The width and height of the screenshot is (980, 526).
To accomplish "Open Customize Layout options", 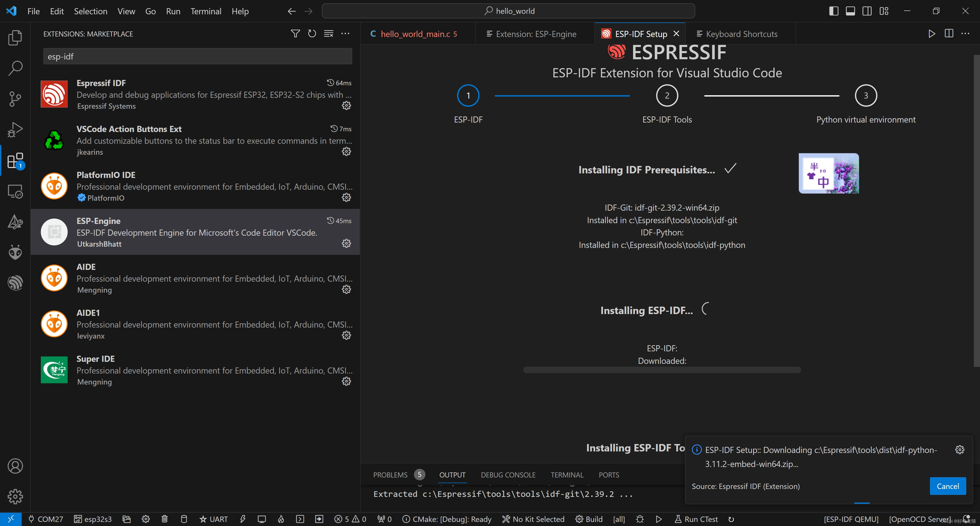I will click(x=884, y=11).
